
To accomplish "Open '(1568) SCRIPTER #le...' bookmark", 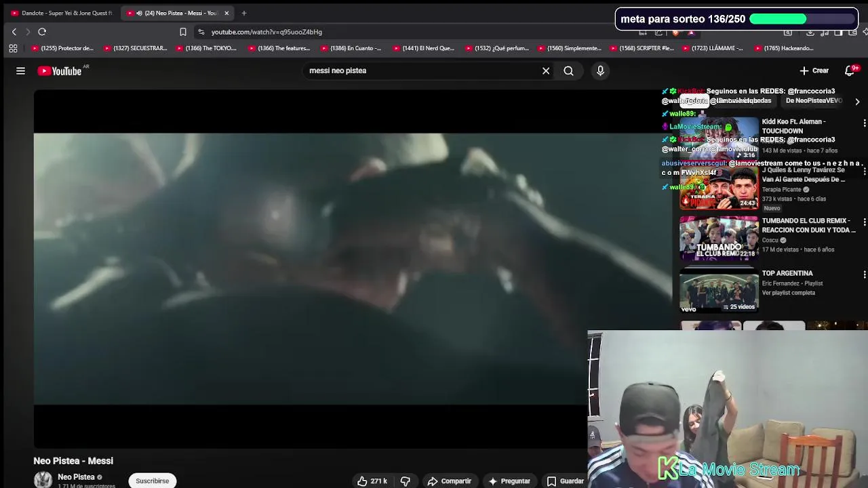I will 642,48.
